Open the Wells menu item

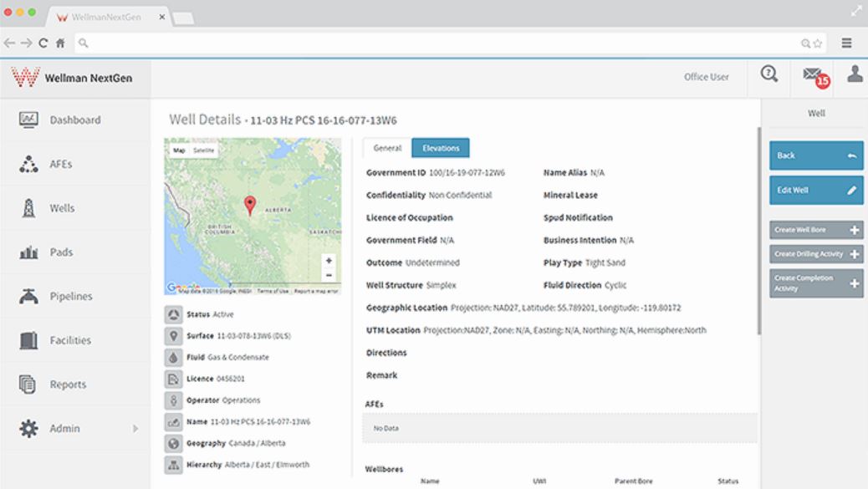tap(75, 208)
